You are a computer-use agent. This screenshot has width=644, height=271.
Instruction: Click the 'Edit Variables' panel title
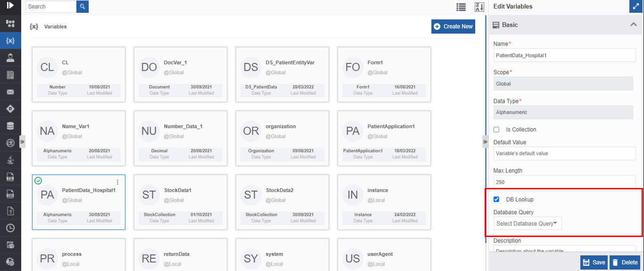(513, 7)
